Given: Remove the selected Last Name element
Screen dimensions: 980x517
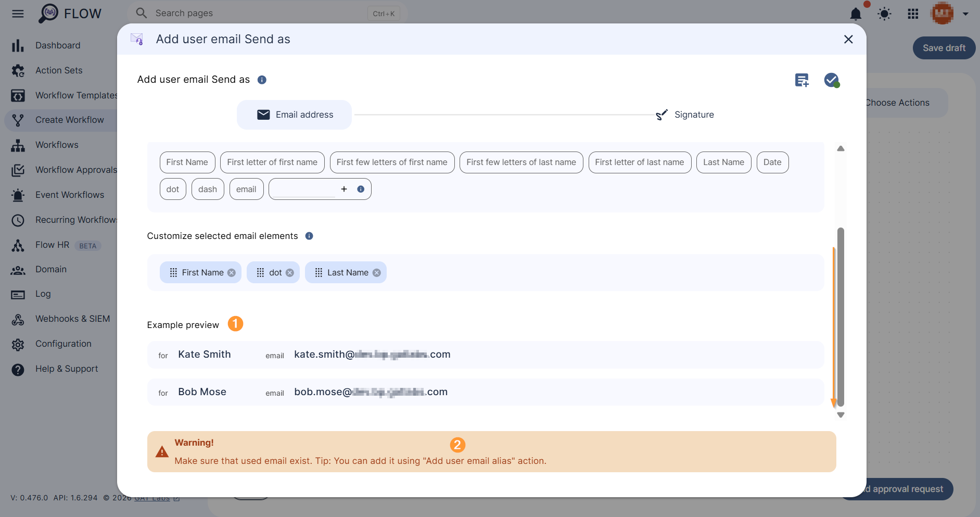Looking at the screenshot, I should (x=377, y=273).
